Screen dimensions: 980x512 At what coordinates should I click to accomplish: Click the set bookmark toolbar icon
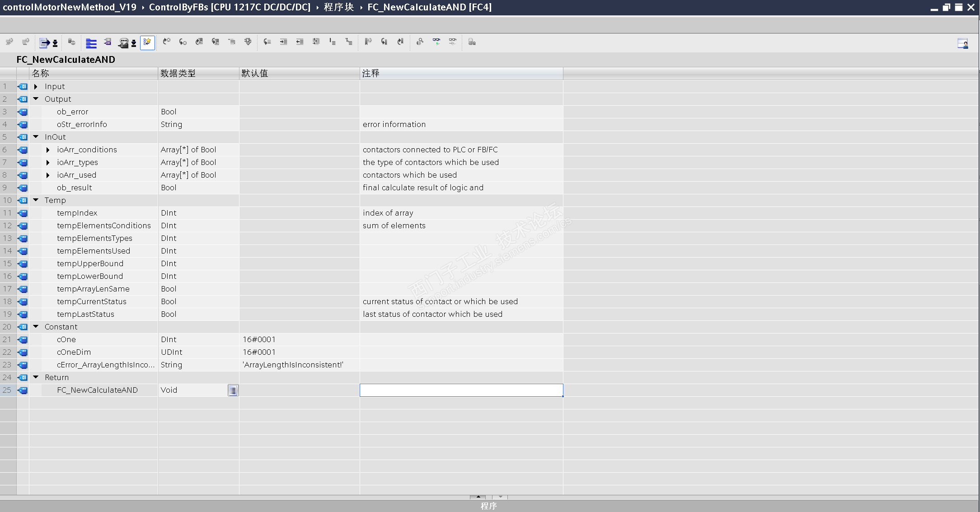click(368, 42)
